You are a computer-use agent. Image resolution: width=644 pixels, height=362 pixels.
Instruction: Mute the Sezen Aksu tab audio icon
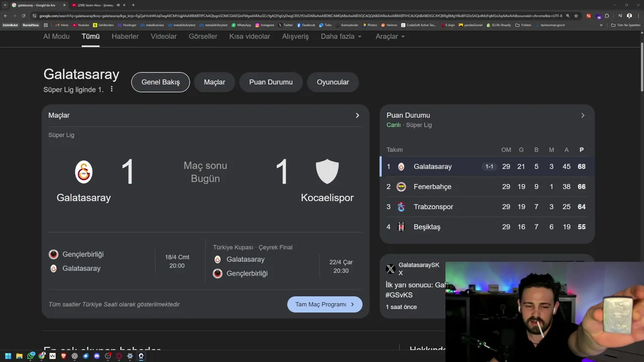(118, 5)
